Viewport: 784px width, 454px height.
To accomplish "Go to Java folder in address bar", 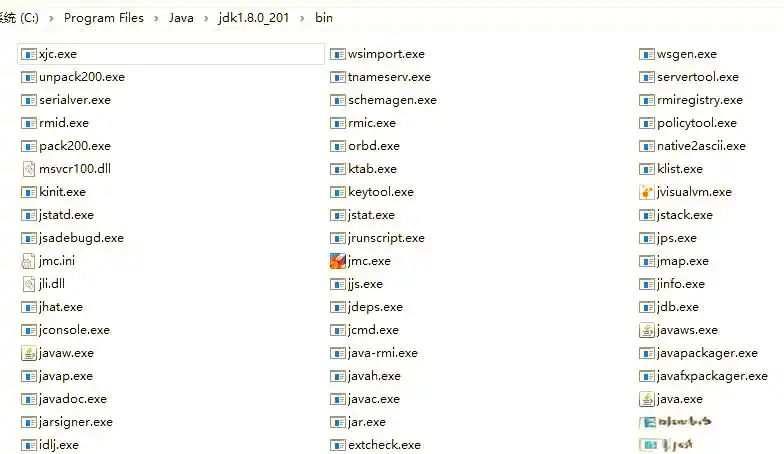I will tap(181, 18).
